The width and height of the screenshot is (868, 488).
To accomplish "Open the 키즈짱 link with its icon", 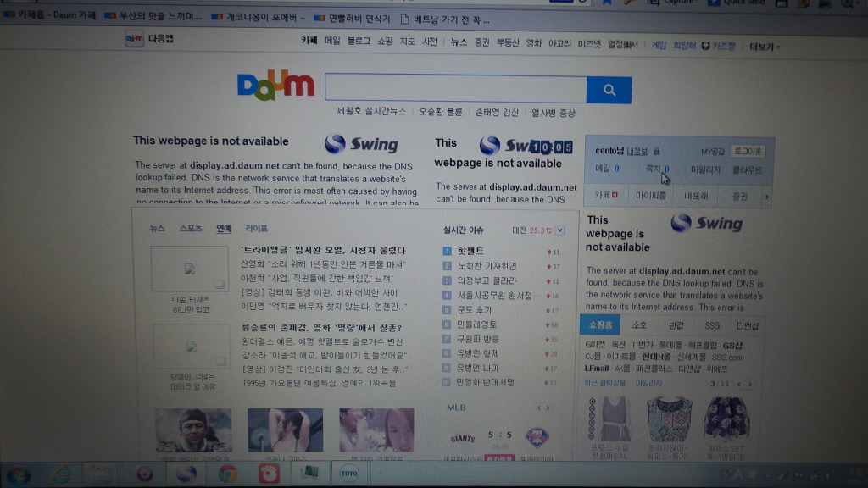I will tap(718, 46).
